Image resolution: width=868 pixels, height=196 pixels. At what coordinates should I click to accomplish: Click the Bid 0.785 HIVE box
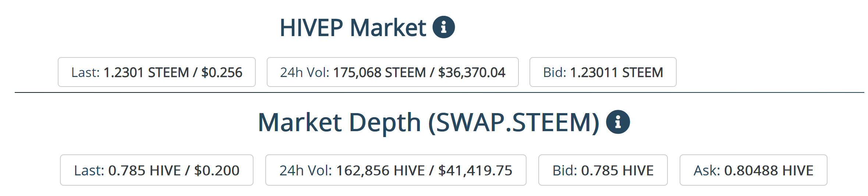click(603, 170)
